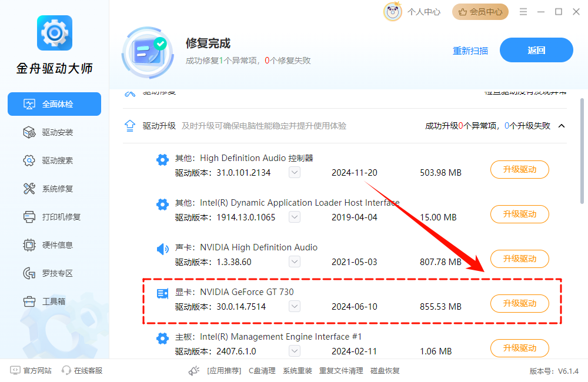588x382 pixels.
Task: Expand version details for Intel(R) Dynamic Application Loader
Action: tap(294, 217)
